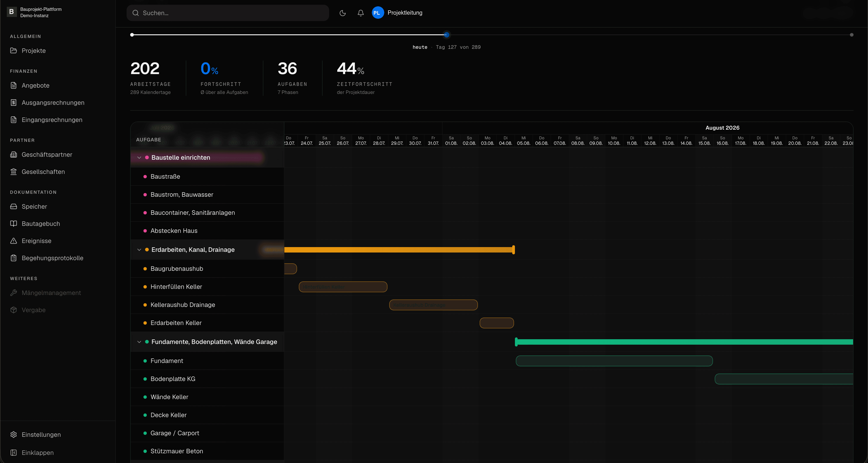The height and width of the screenshot is (463, 868).
Task: Open the Projekte folder icon
Action: point(14,51)
